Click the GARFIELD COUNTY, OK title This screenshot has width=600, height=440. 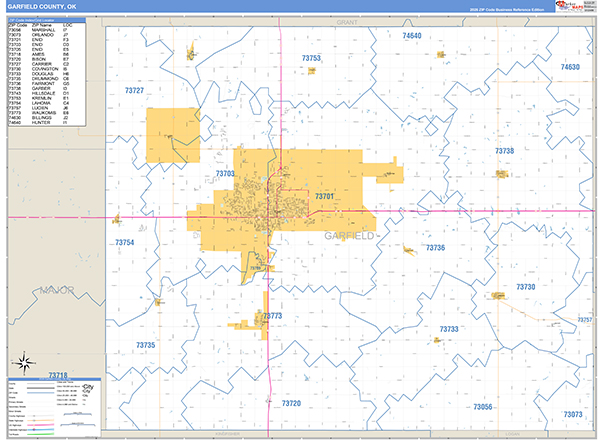coord(42,7)
